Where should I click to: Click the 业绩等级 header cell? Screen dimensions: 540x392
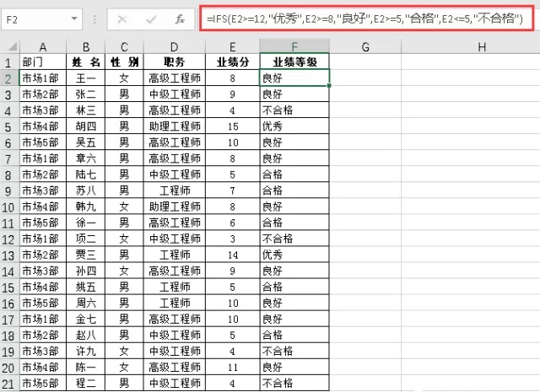(294, 62)
